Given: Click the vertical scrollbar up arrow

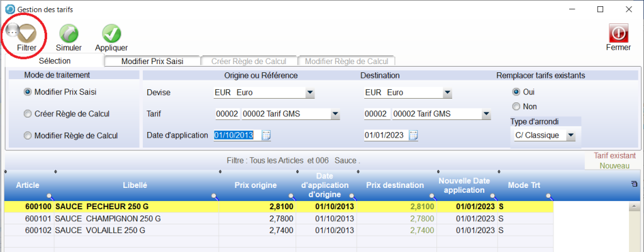Looking at the screenshot, I should (635, 205).
